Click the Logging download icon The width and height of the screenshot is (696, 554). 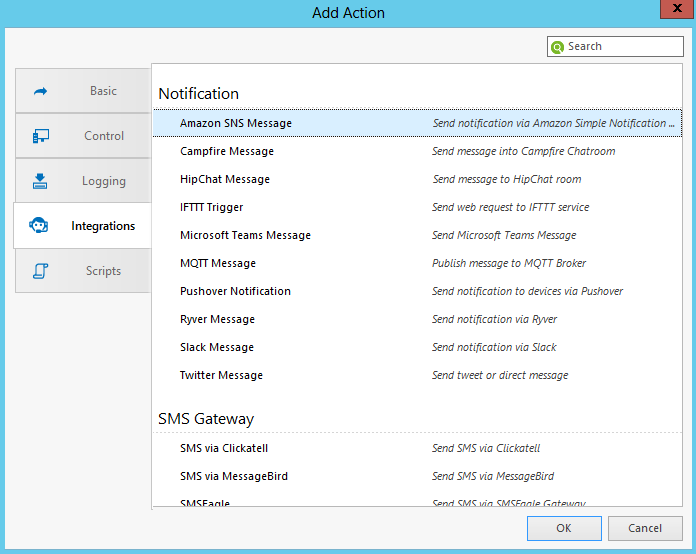pos(40,181)
